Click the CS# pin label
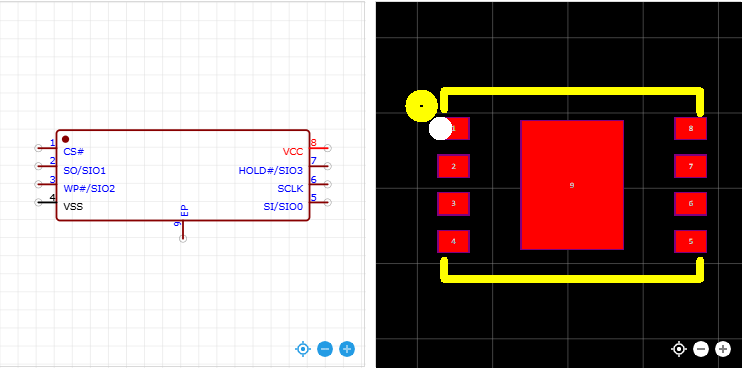Viewport: 746px width, 371px height. pyautogui.click(x=74, y=152)
